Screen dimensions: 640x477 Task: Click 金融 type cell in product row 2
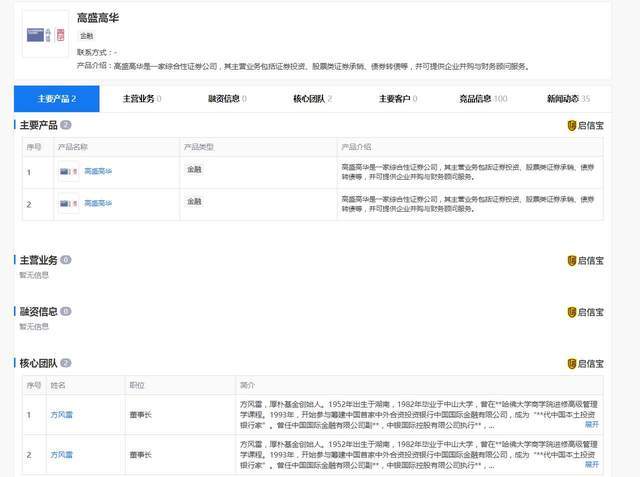click(194, 202)
